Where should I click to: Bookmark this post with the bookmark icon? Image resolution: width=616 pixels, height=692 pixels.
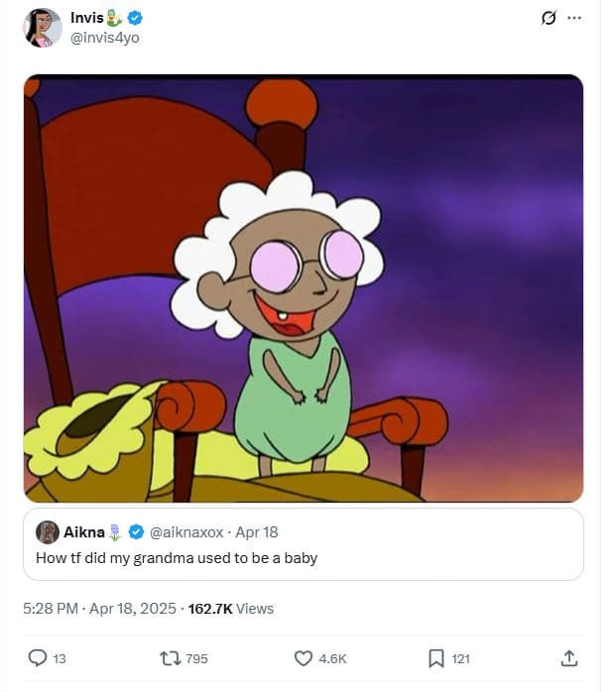pyautogui.click(x=434, y=657)
